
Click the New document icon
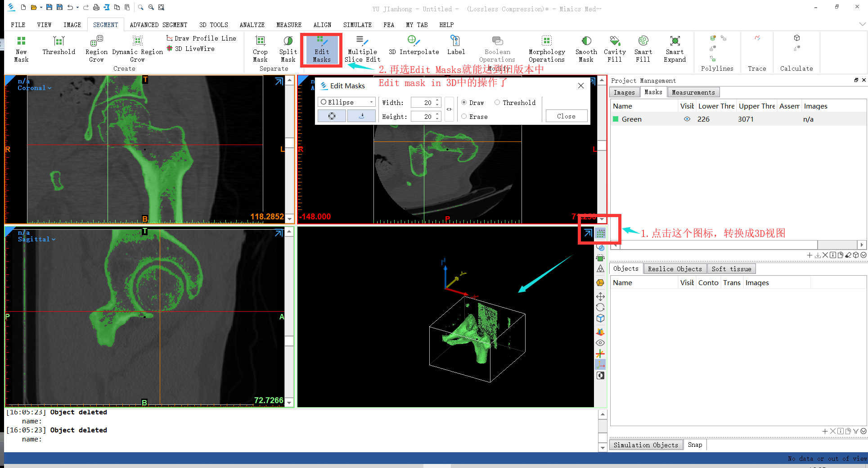23,7
